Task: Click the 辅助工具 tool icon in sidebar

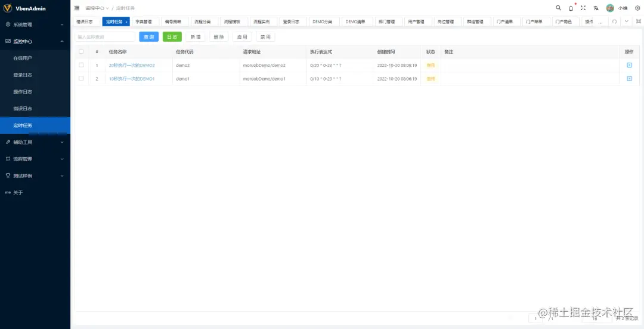Action: coord(8,142)
